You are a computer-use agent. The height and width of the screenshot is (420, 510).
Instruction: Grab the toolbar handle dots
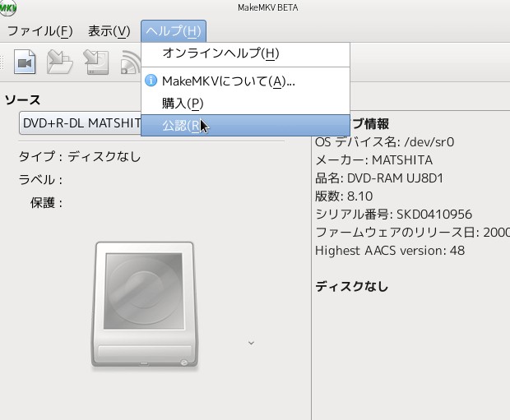point(2,62)
